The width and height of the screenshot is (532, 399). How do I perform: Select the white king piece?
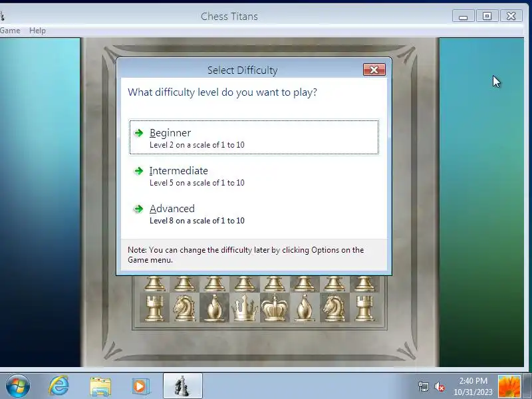point(275,308)
